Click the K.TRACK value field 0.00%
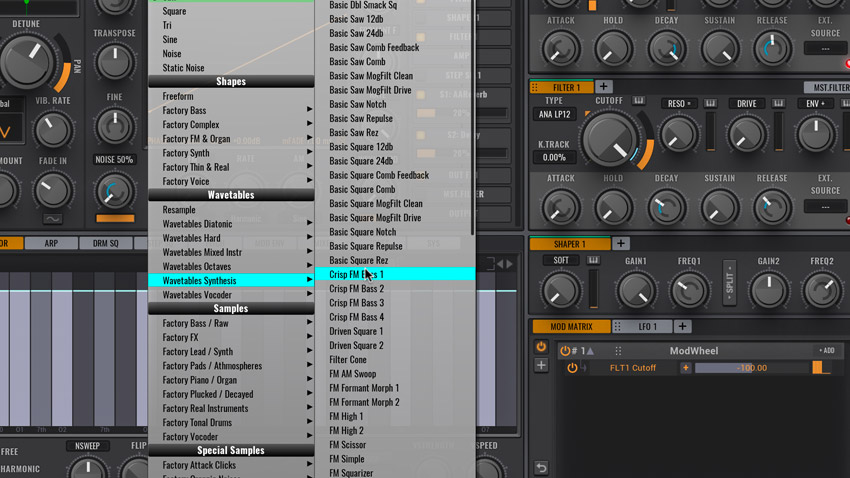 click(x=554, y=158)
